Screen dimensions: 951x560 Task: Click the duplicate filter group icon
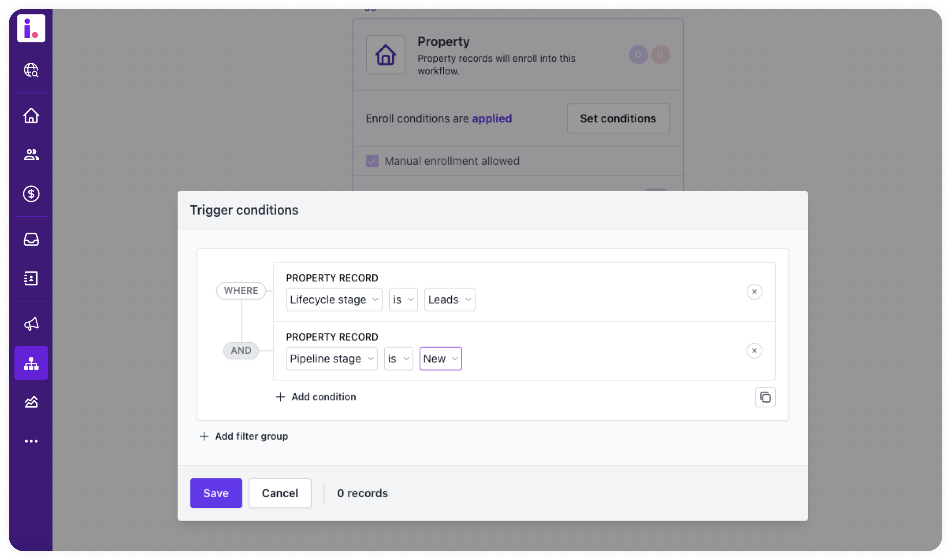(765, 397)
